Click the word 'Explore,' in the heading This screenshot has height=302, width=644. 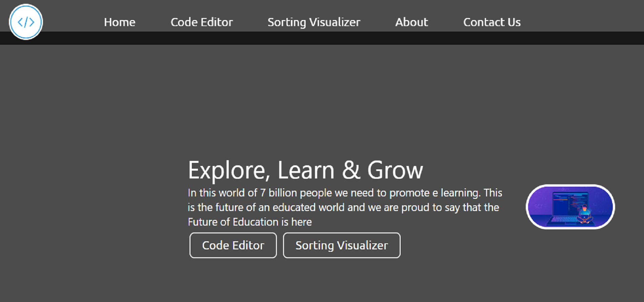coord(229,171)
